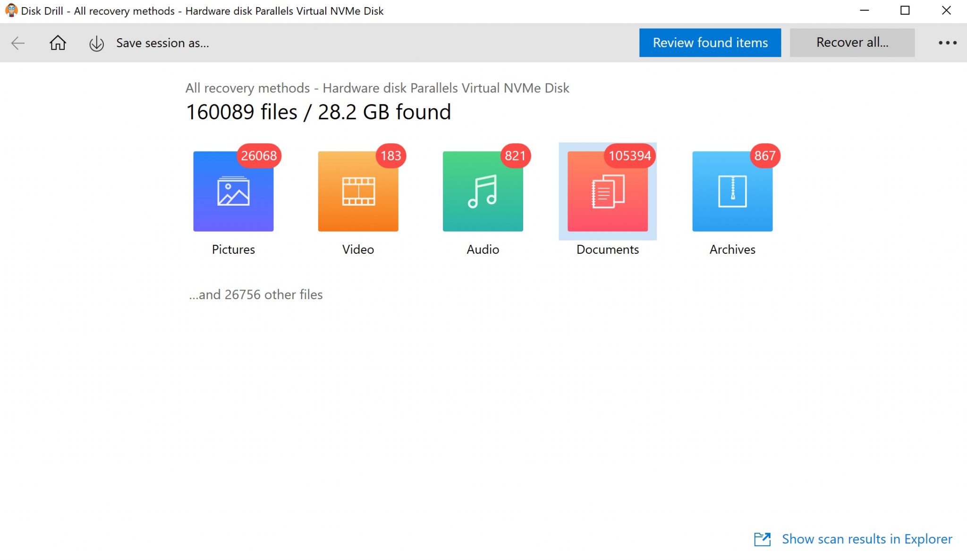The image size is (967, 560).
Task: Maximize the Disk Drill window
Action: [905, 10]
